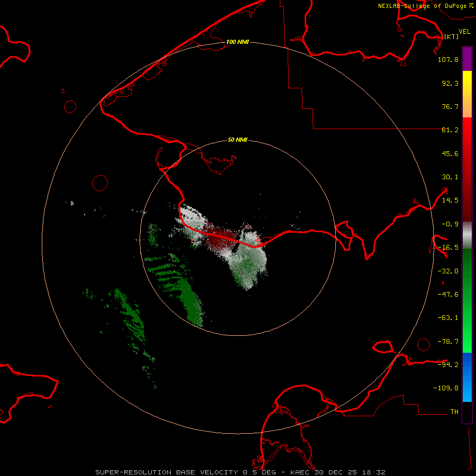
Task: Click the -32.0 velocity scale value
Action: (x=448, y=271)
